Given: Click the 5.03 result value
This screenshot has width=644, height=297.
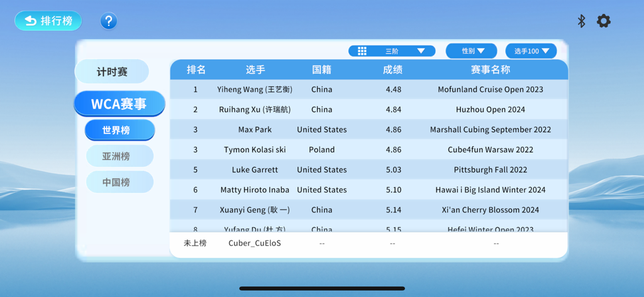Looking at the screenshot, I should pos(394,170).
